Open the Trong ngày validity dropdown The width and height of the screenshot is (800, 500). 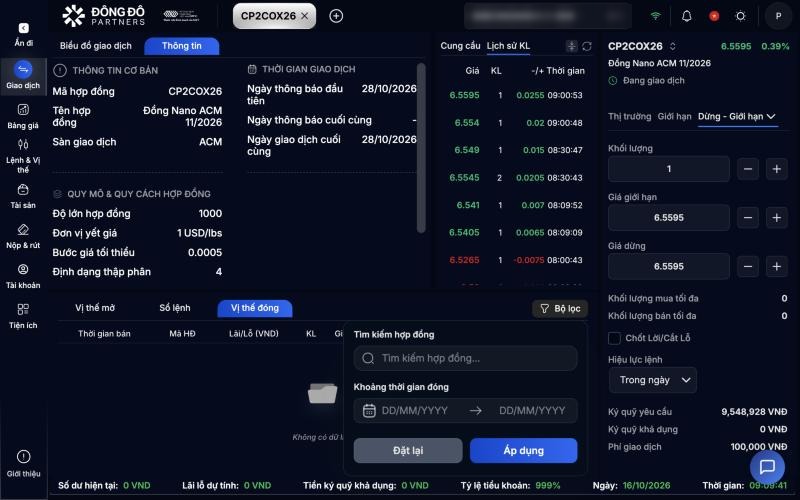[653, 380]
